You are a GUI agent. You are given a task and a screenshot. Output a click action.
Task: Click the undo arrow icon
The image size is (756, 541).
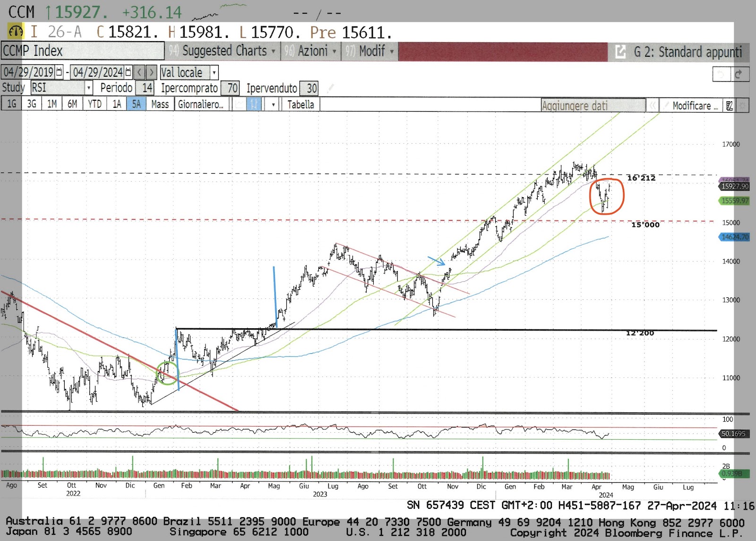pyautogui.click(x=722, y=74)
